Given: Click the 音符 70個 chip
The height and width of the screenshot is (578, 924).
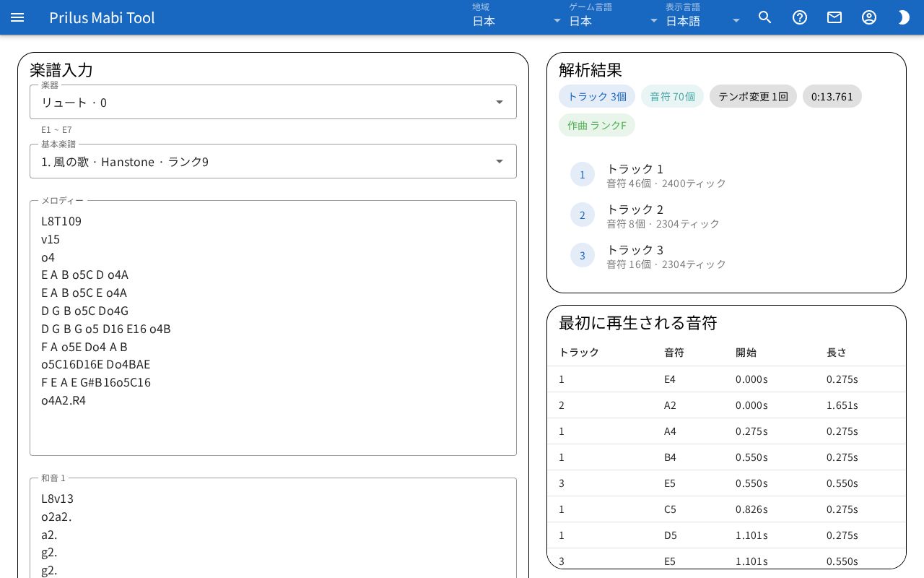Looking at the screenshot, I should 672,96.
